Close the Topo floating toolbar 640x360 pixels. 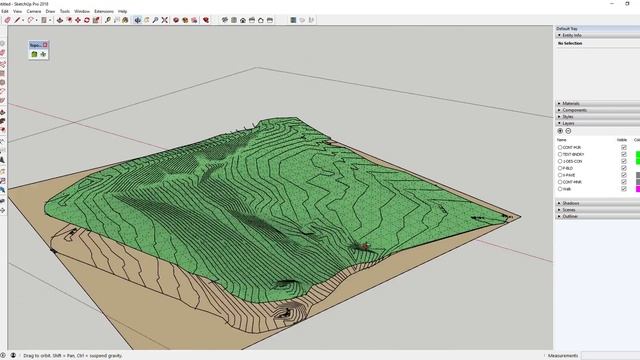click(45, 45)
